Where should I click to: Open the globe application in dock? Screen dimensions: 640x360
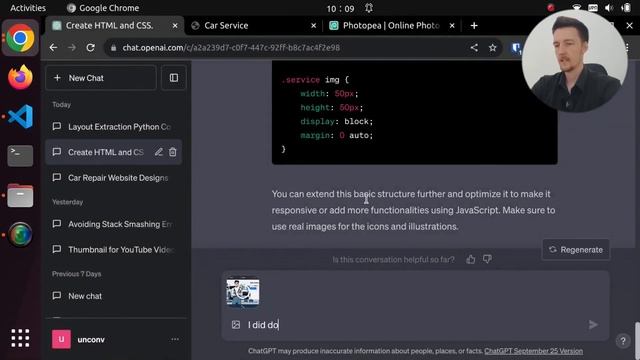click(20, 235)
